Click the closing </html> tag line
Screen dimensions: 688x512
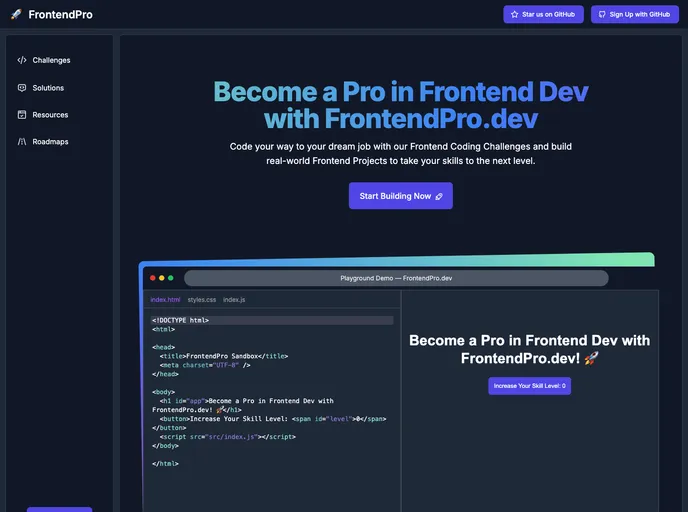click(165, 463)
